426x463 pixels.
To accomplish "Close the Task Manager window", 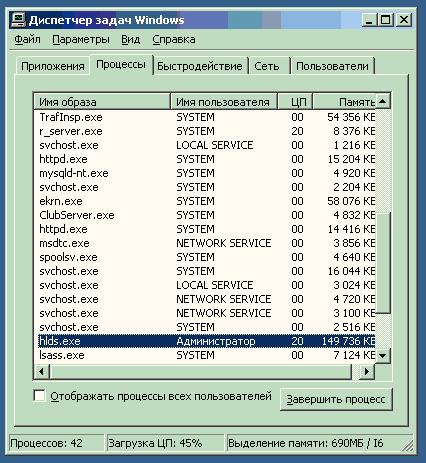I will pos(404,20).
